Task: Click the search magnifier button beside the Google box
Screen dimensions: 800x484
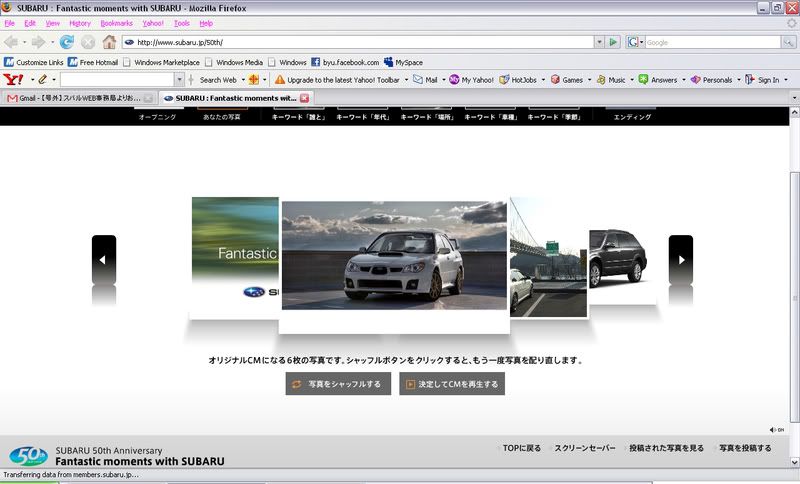Action: tap(789, 42)
